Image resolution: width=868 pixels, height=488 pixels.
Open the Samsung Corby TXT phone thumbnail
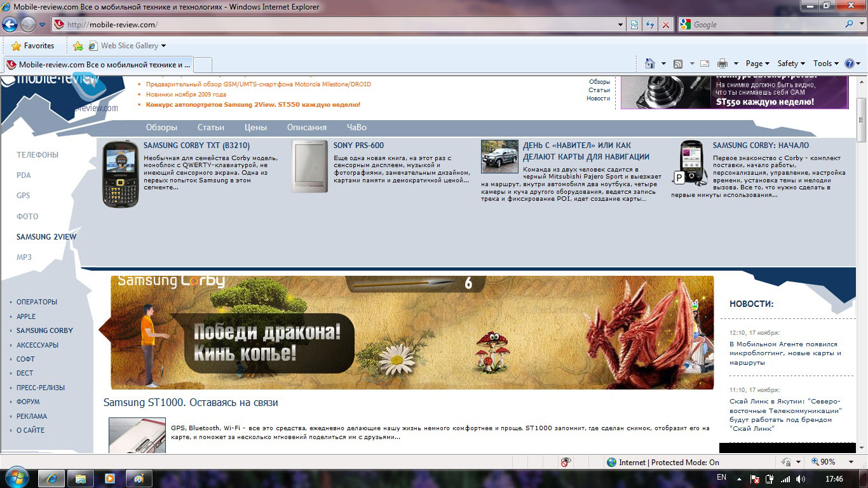121,174
